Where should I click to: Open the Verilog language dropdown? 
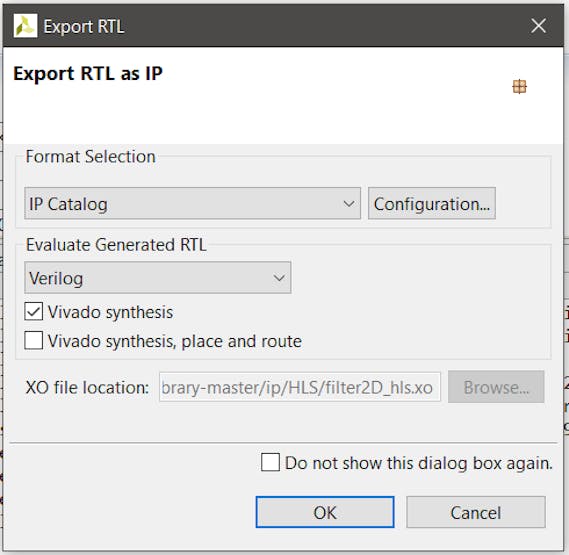[x=157, y=278]
